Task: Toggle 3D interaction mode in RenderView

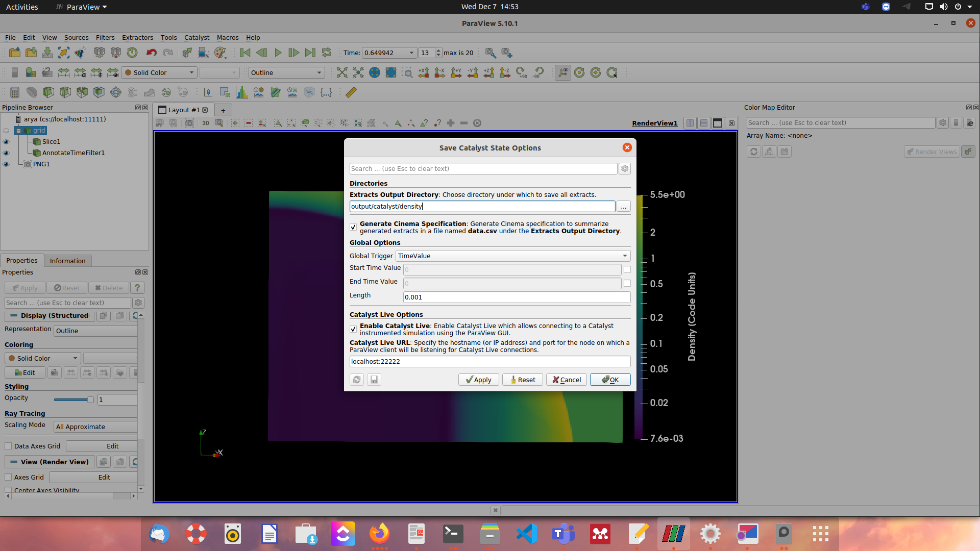Action: [x=206, y=123]
